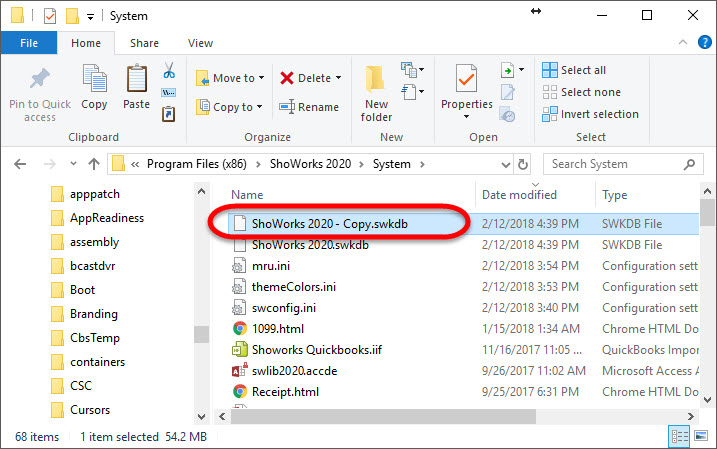This screenshot has width=717, height=449.
Task: Create a New folder
Action: 376,94
